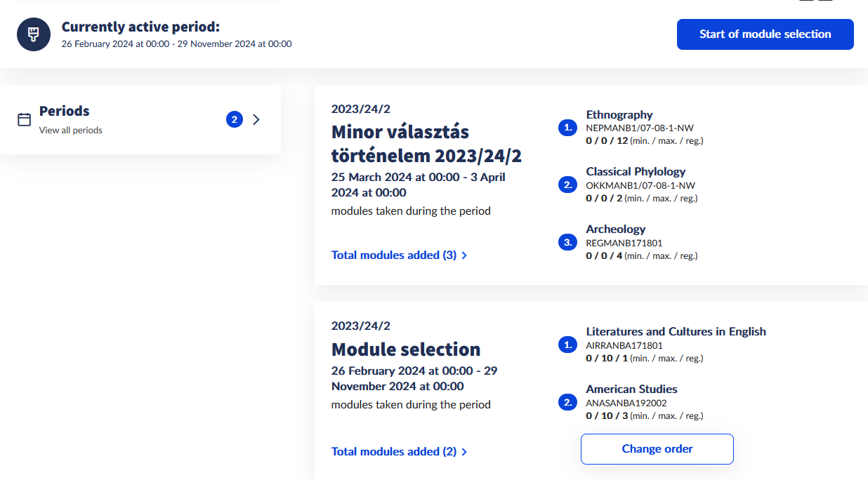Click the Change order button
Viewport: 868px width, 480px height.
click(657, 449)
